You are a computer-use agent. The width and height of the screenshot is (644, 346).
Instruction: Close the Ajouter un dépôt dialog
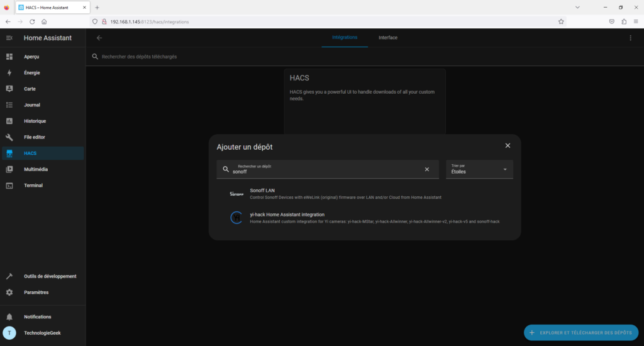tap(508, 146)
